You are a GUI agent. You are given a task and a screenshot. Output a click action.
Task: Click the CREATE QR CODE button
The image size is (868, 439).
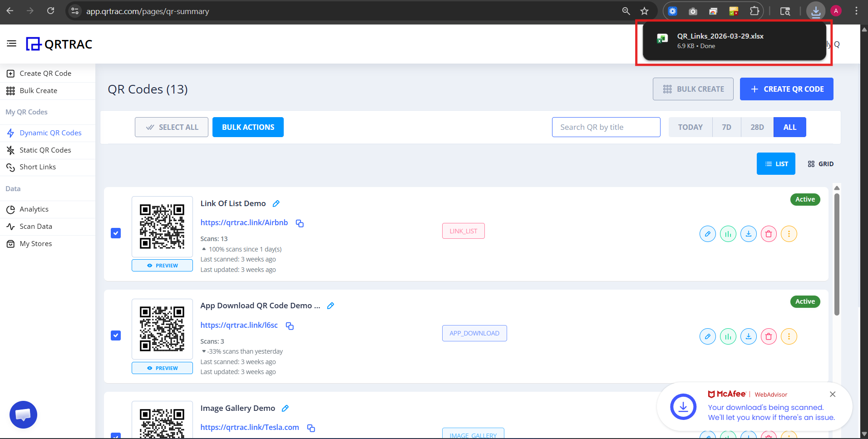(786, 89)
